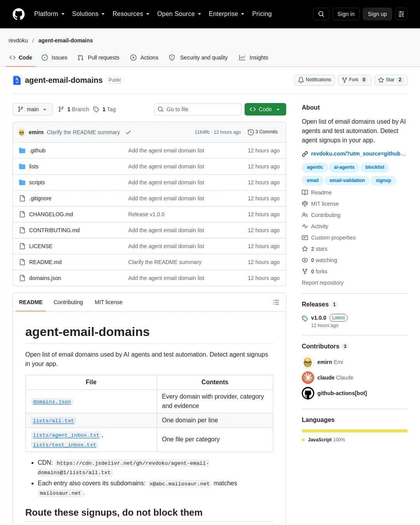
Task: Open README.md file name
Action: pos(45,262)
